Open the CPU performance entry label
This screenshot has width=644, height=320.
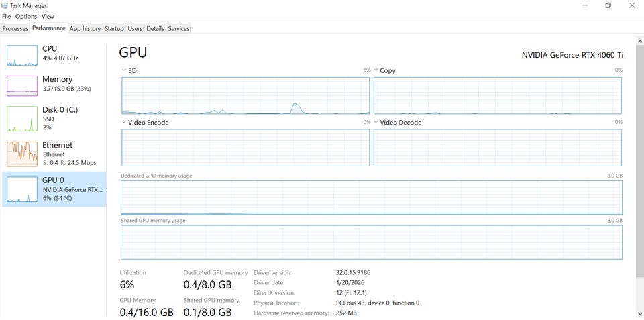(50, 48)
